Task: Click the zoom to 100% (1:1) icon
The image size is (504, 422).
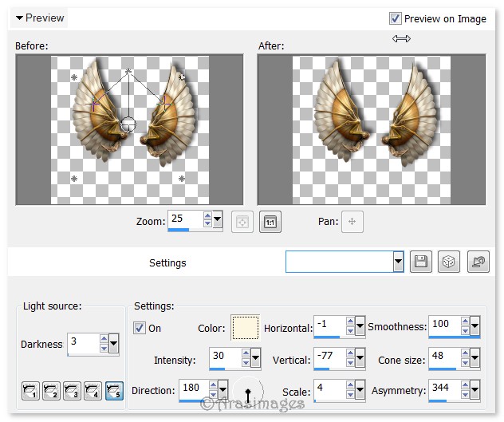Action: click(270, 222)
